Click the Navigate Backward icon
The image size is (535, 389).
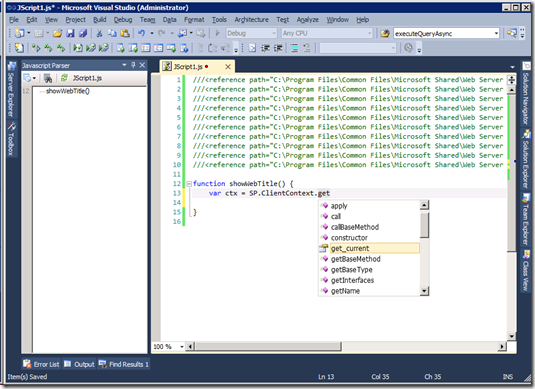tap(183, 33)
